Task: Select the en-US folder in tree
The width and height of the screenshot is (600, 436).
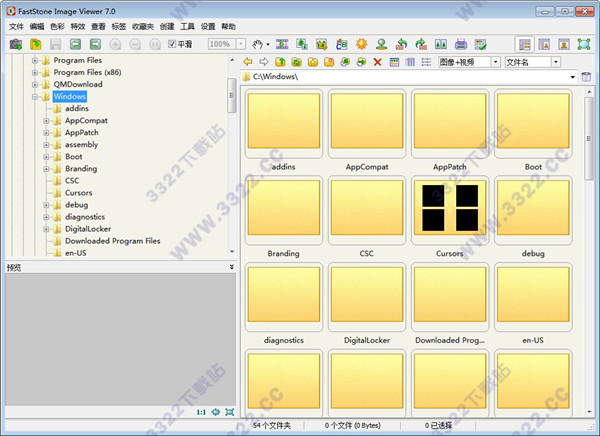Action: tap(75, 253)
